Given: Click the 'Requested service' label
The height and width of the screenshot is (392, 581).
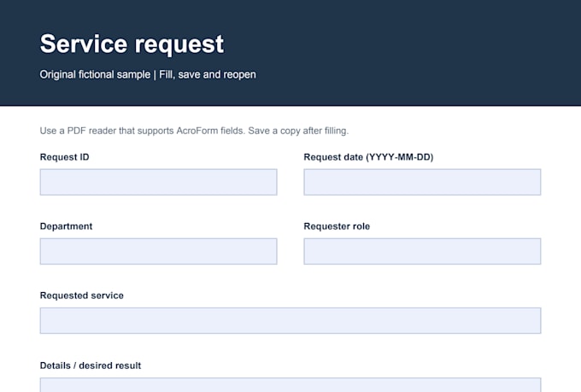Looking at the screenshot, I should (81, 295).
